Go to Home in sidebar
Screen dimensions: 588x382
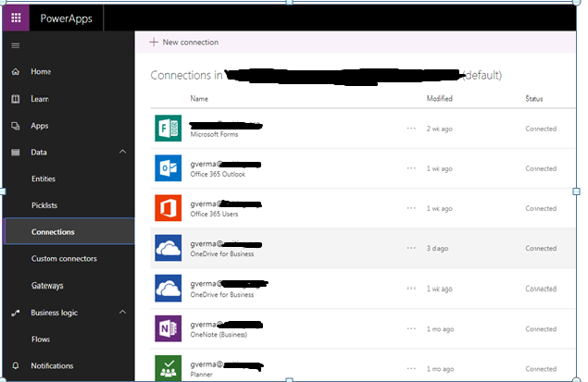(x=41, y=71)
